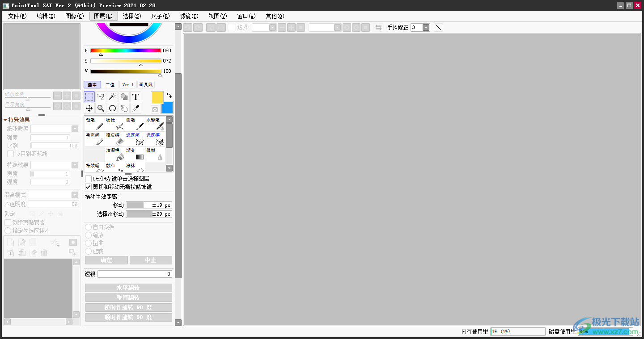Choose the 铅笔 pencil brush

95,124
